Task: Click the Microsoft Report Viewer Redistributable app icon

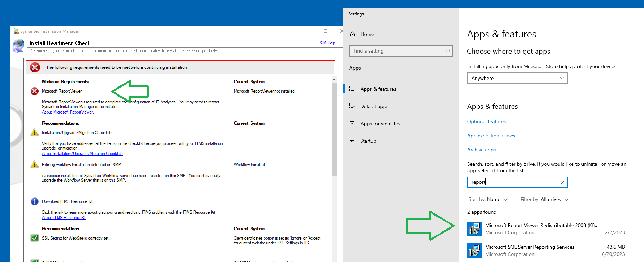Action: tap(474, 229)
